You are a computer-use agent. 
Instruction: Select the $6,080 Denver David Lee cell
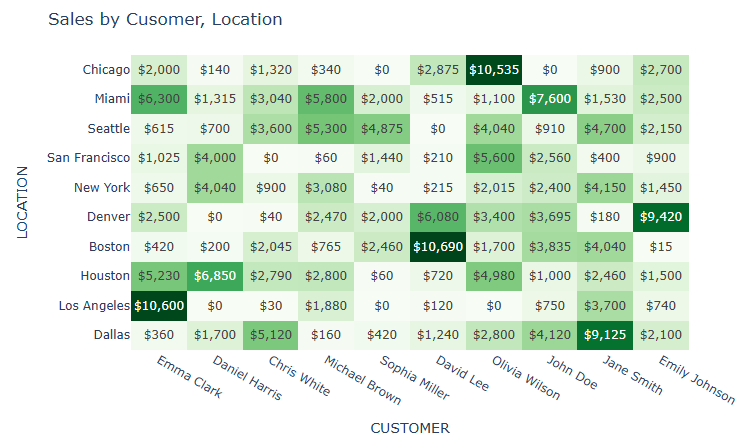pos(438,217)
